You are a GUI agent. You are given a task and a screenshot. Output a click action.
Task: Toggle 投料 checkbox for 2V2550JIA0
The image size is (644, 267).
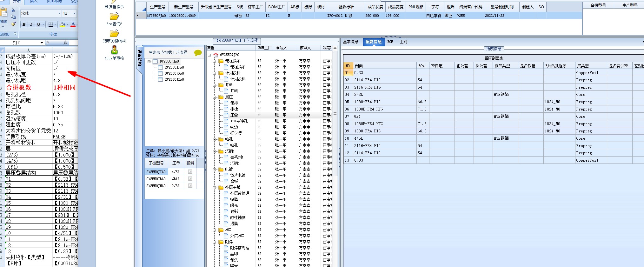[x=190, y=172]
